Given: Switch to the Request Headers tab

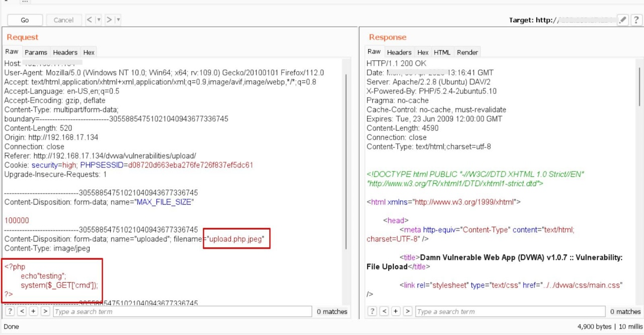Looking at the screenshot, I should [65, 52].
